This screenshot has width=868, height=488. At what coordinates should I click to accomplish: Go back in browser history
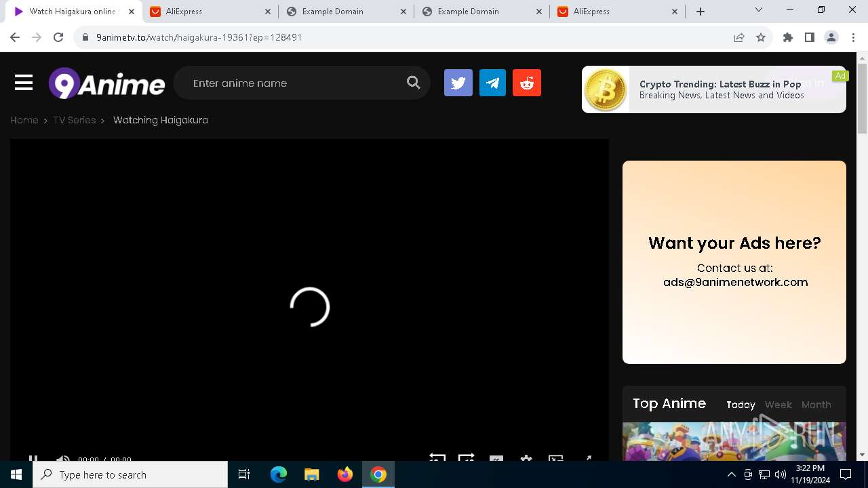pyautogui.click(x=15, y=37)
